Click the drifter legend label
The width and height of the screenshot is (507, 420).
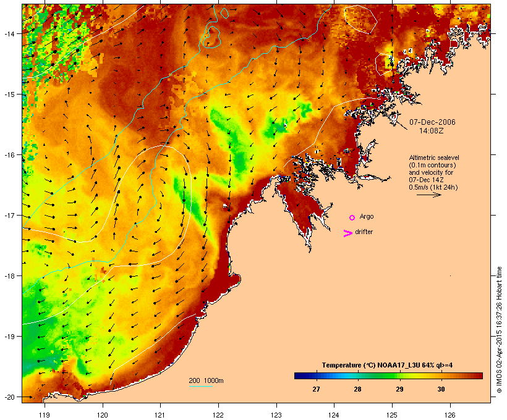point(364,232)
